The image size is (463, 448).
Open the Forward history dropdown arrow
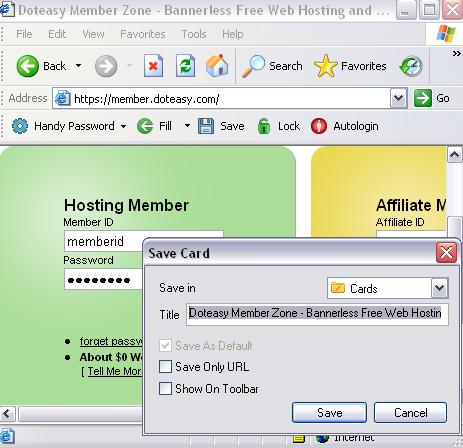click(x=129, y=66)
